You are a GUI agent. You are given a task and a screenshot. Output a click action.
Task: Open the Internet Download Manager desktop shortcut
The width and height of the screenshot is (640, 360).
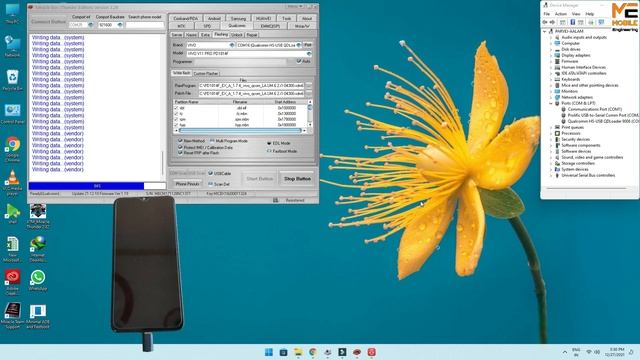(38, 248)
